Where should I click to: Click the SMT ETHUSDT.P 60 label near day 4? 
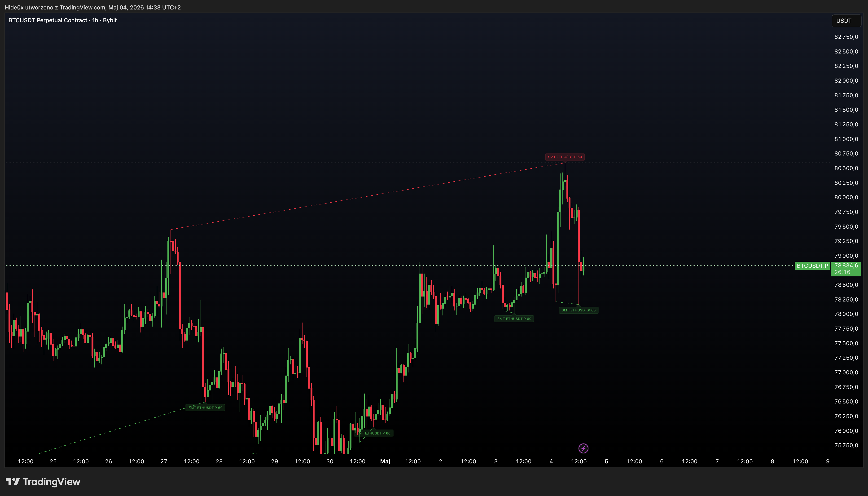578,310
